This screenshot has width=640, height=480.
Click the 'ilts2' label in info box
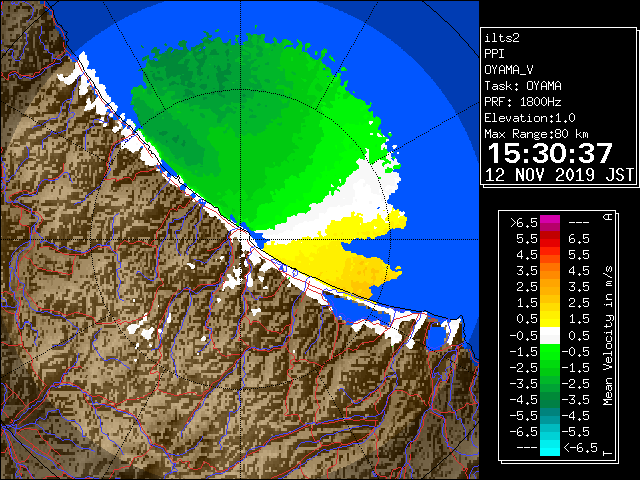pyautogui.click(x=502, y=38)
